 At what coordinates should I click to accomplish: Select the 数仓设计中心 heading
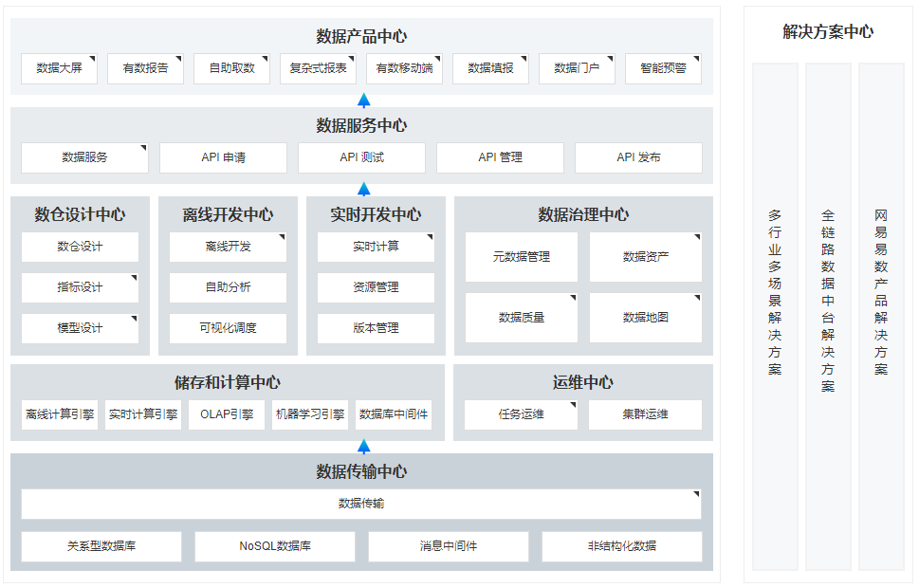81,214
